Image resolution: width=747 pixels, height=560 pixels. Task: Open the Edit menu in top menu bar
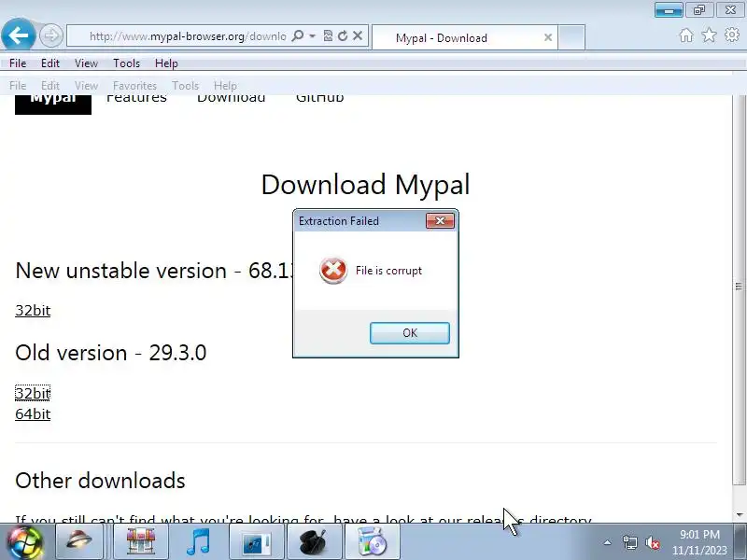click(50, 63)
